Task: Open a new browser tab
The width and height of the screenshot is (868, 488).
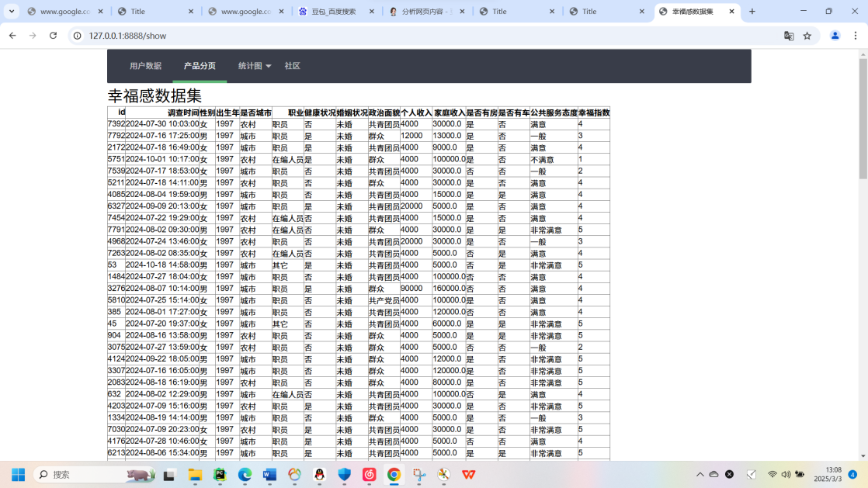Action: [x=752, y=11]
